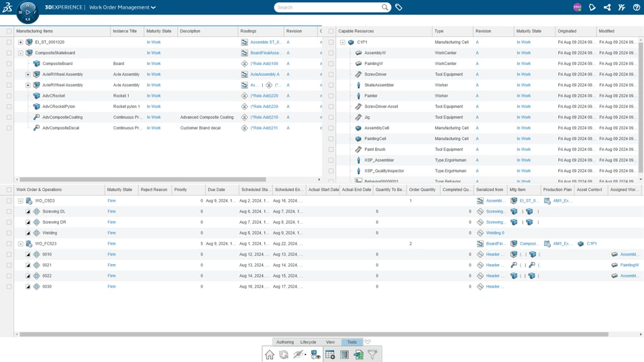Click the WO_C5D3 work order icon

(x=29, y=200)
